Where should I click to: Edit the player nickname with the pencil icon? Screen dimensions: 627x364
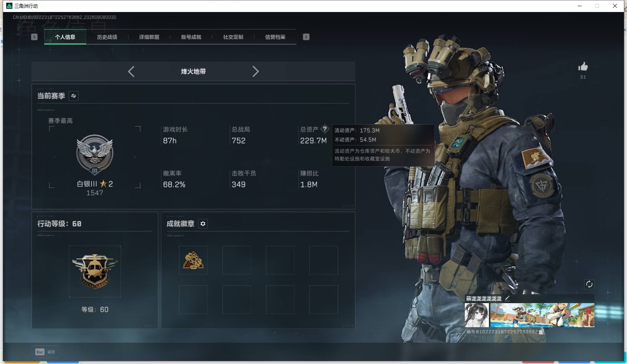[x=507, y=298]
